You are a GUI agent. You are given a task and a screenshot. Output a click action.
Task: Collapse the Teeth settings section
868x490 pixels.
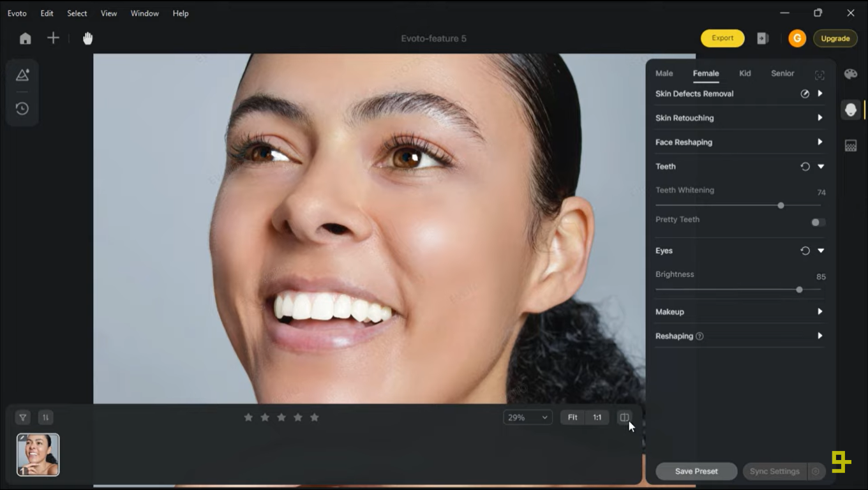[x=821, y=167]
